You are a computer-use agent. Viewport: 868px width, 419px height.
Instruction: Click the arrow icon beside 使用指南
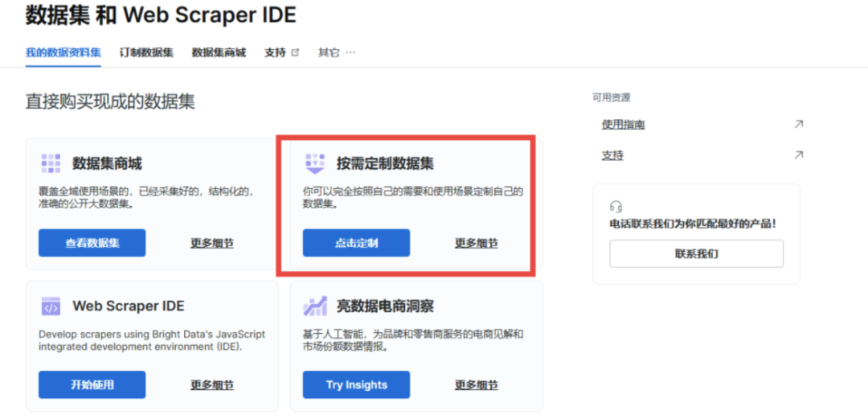tap(798, 124)
